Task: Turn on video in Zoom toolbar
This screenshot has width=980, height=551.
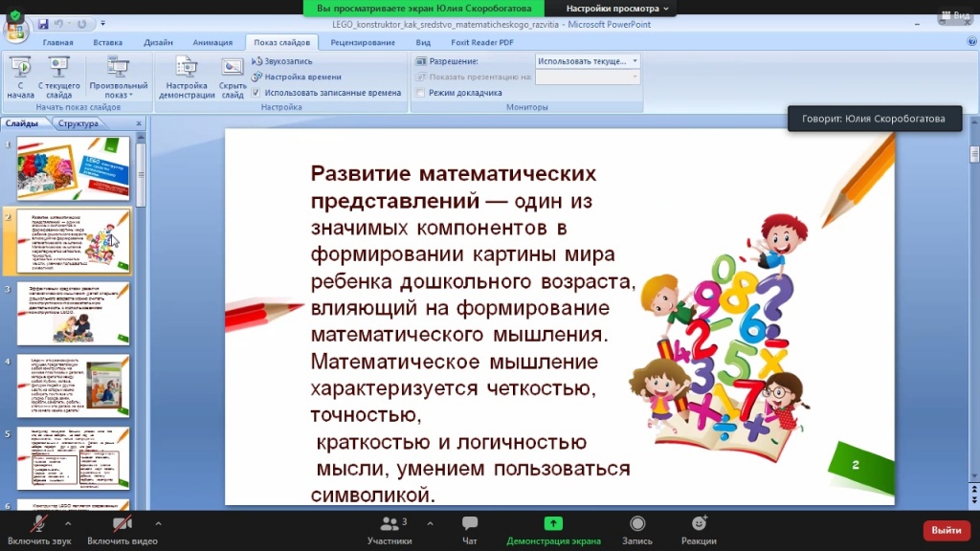Action: [122, 524]
